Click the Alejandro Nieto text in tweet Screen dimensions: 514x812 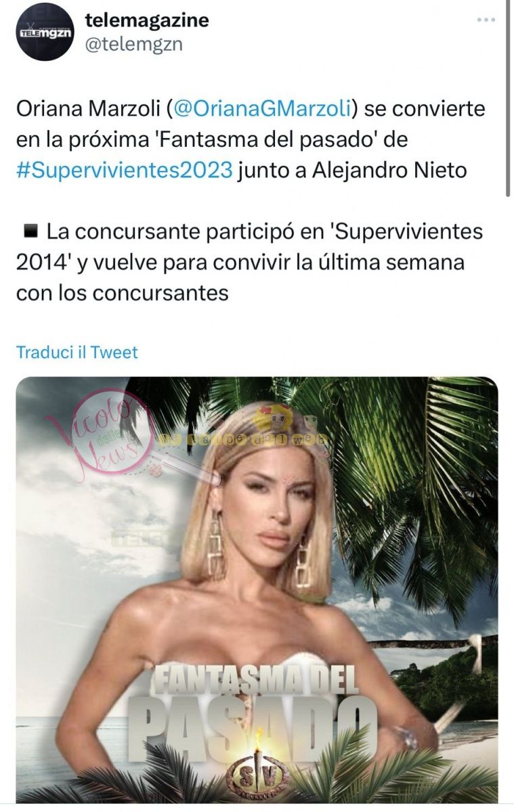coord(389,170)
